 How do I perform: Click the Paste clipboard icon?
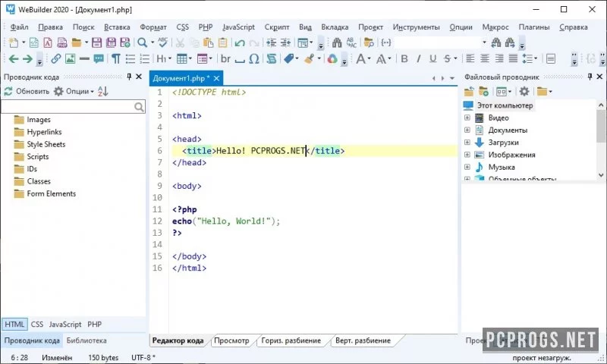208,42
